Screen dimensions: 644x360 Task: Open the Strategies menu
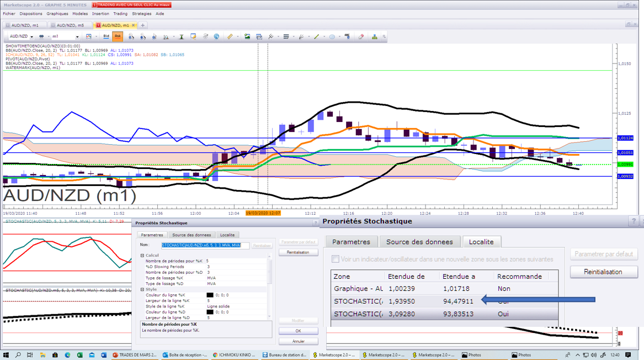coord(142,14)
